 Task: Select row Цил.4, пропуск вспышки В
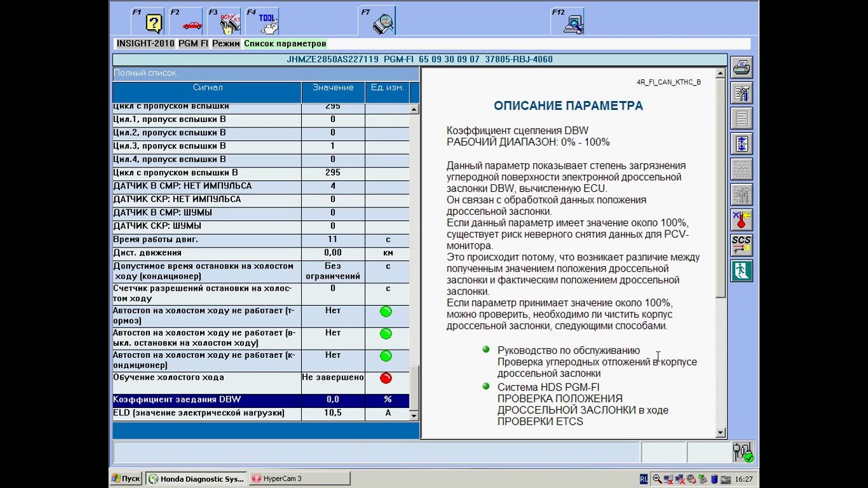[261, 159]
